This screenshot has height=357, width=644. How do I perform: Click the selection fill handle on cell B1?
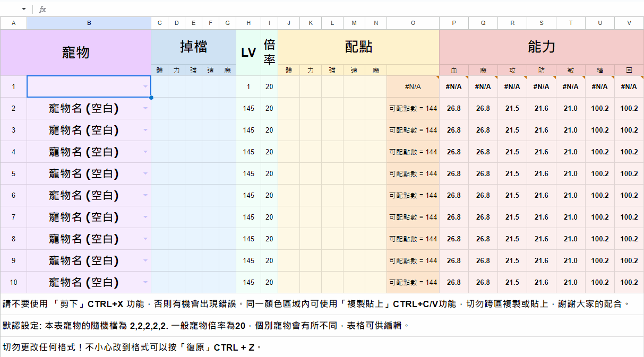tap(151, 98)
